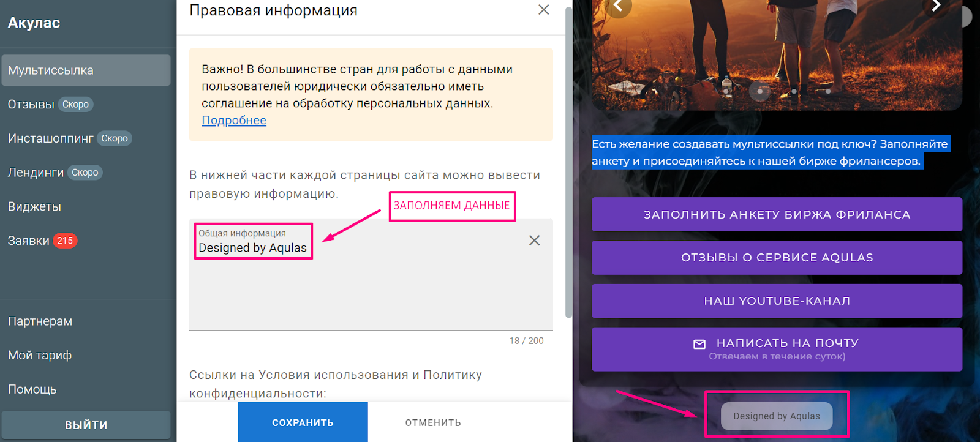
Task: Click the Скоро badge next to Лендинги
Action: 85,173
